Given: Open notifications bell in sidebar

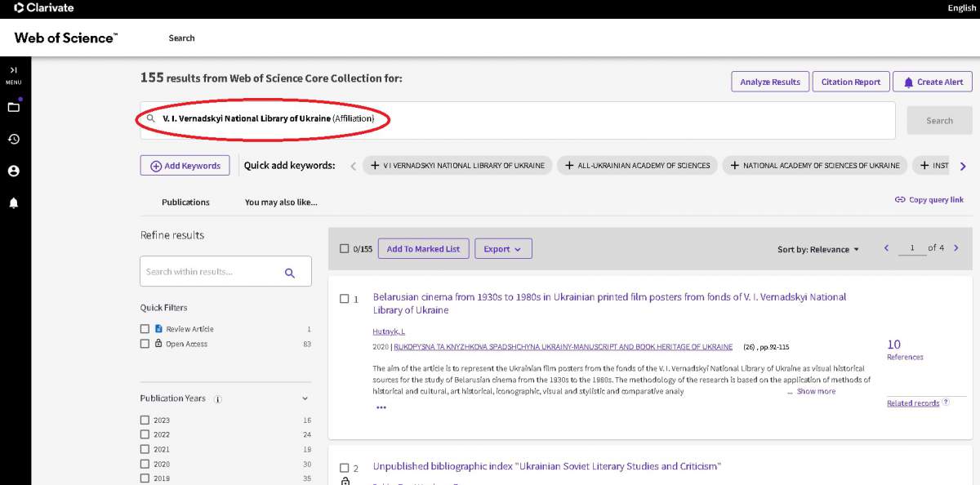Looking at the screenshot, I should [13, 203].
